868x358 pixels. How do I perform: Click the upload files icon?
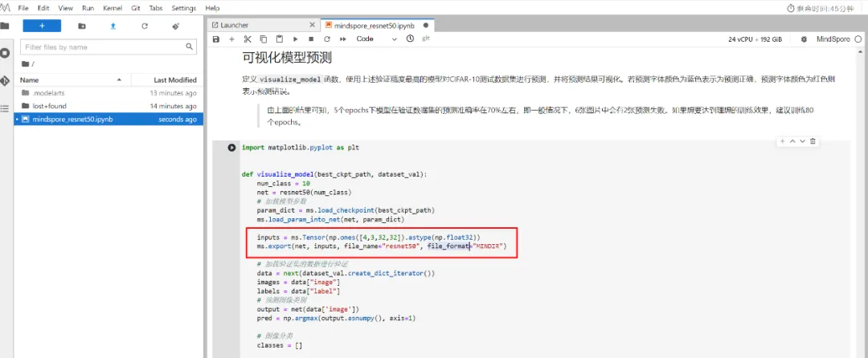click(x=113, y=26)
